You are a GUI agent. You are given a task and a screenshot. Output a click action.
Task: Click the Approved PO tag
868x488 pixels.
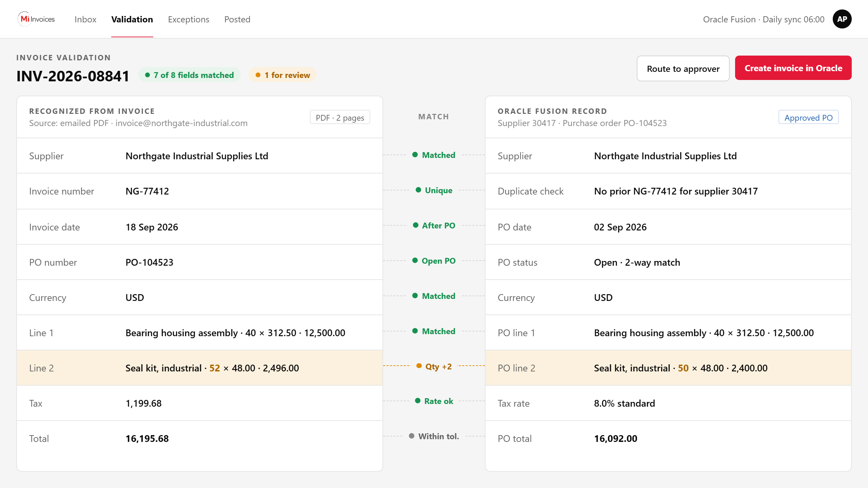[x=808, y=117]
